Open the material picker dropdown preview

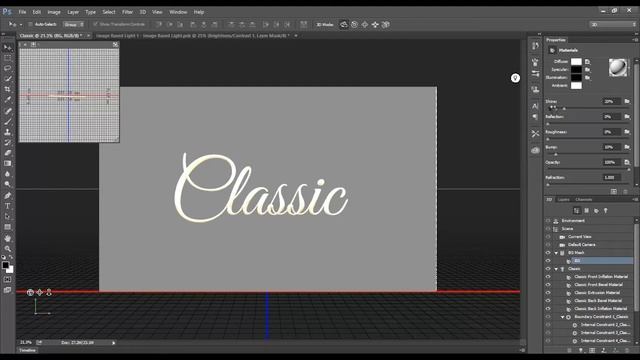619,67
